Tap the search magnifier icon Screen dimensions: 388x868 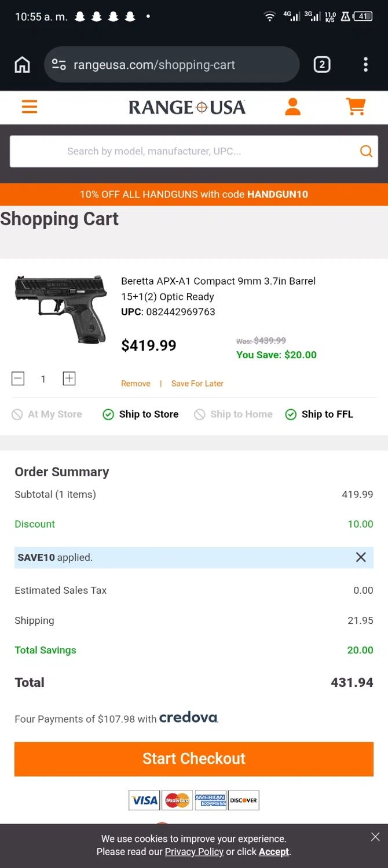tap(366, 152)
